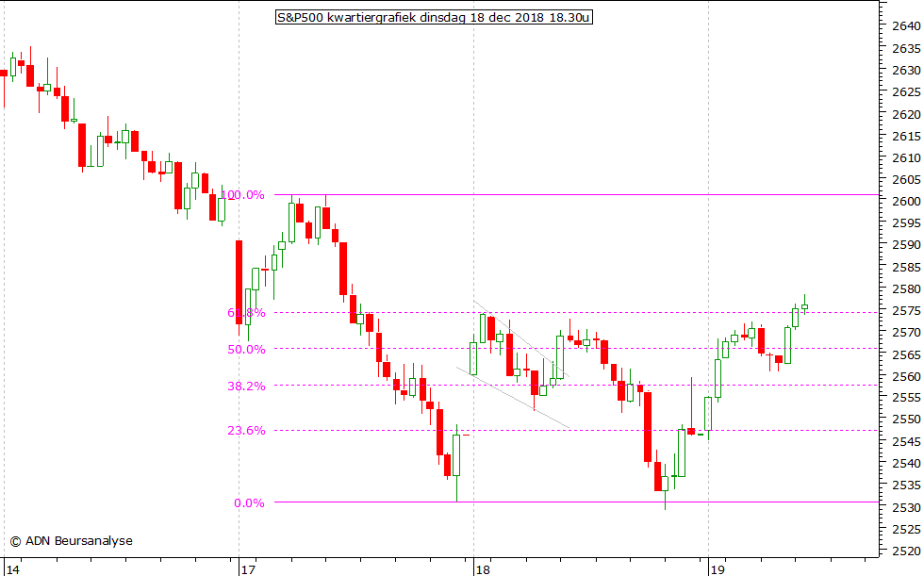The width and height of the screenshot is (924, 576).
Task: Click date label 18 on time axis
Action: coord(483,569)
